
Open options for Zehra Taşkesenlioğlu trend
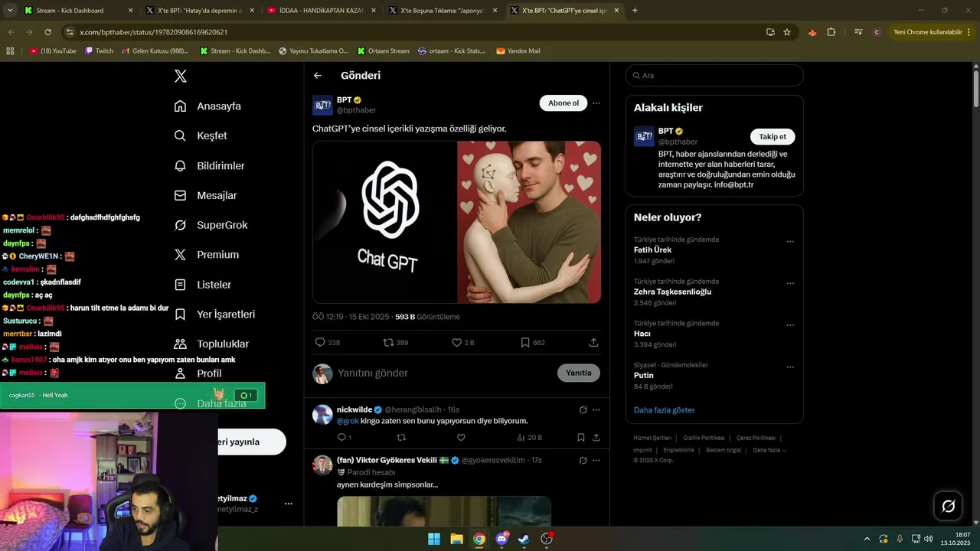790,283
